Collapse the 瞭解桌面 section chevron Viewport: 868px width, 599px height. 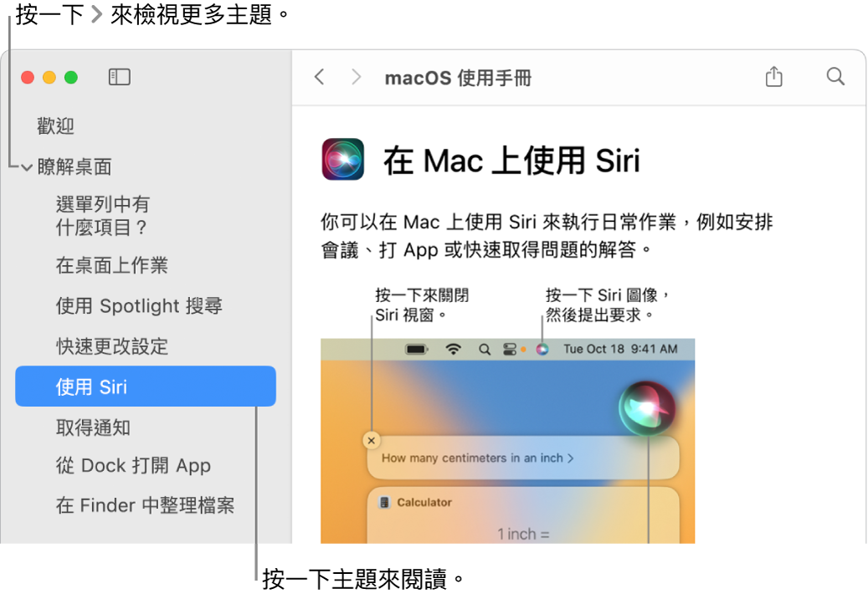[27, 167]
